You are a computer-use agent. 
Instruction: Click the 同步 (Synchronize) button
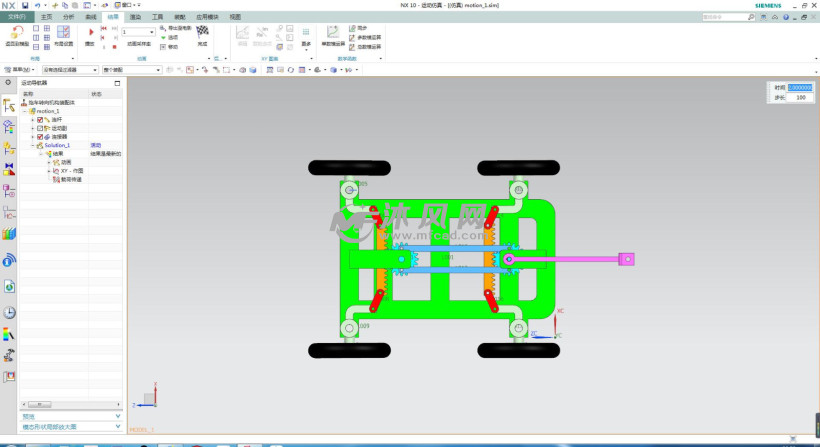click(x=358, y=28)
